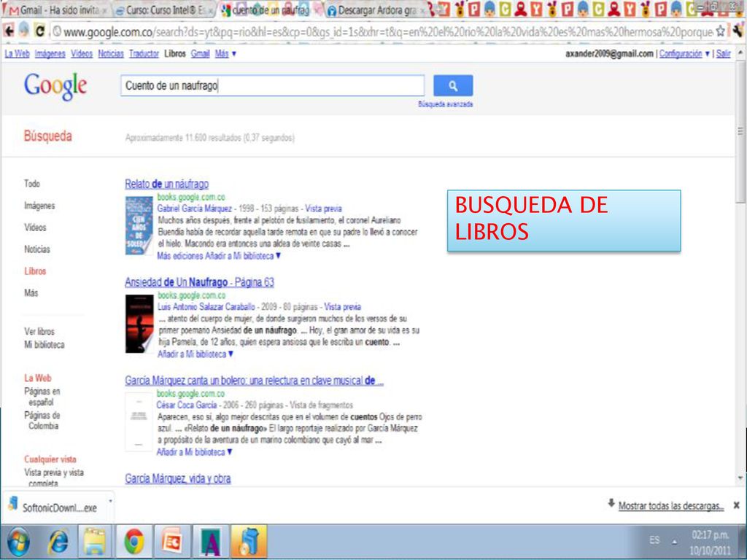Open Noticias in top navigation bar
Image resolution: width=747 pixels, height=560 pixels.
click(x=111, y=54)
